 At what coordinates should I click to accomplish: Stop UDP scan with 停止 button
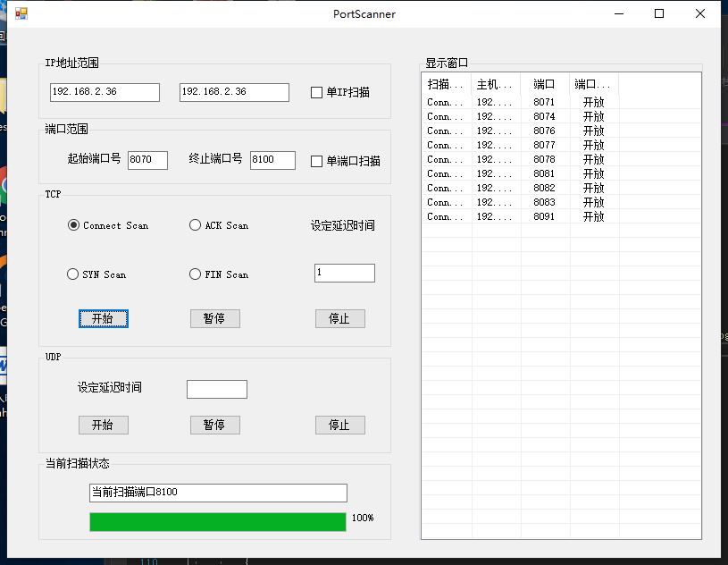coord(339,426)
